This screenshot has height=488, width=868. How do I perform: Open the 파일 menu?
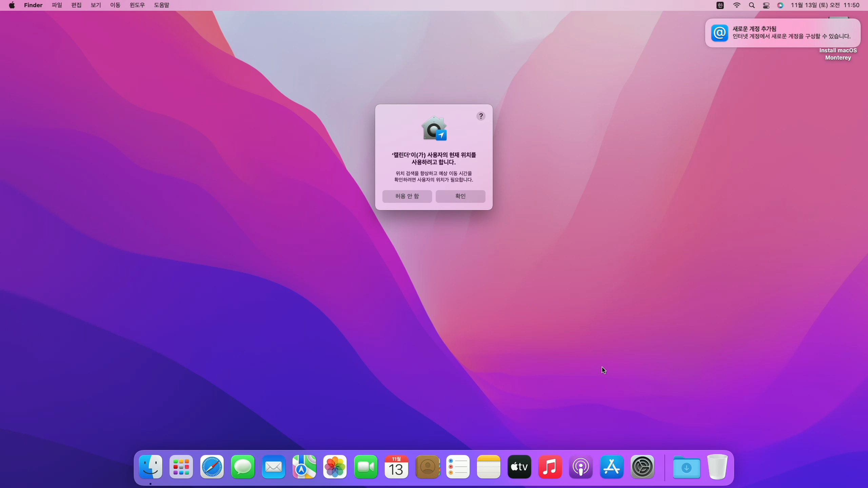coord(57,5)
